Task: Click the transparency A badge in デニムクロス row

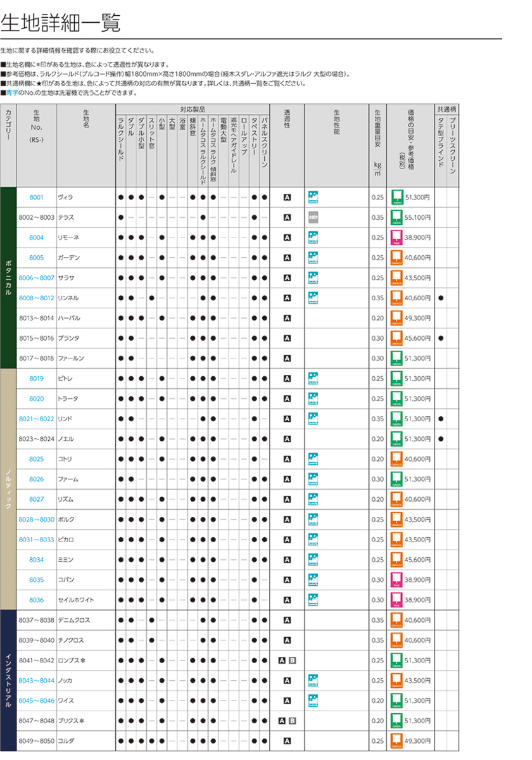Action: 287,620
